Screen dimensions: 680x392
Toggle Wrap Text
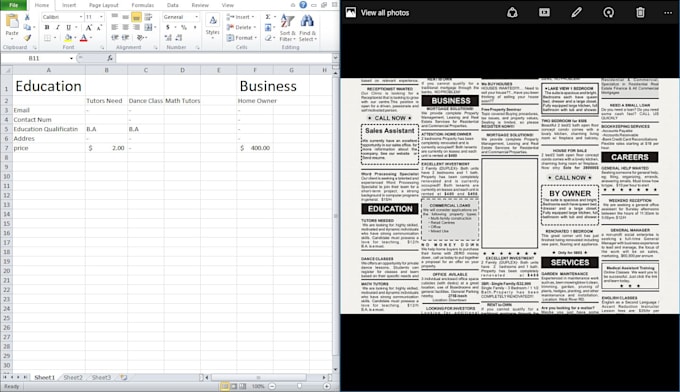(148, 17)
